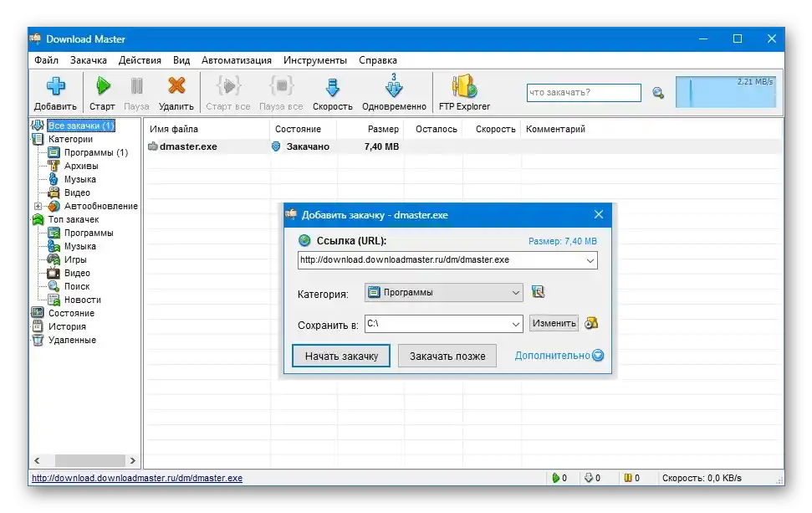812x513 pixels.
Task: Click the sidebar scrollbar right arrow
Action: click(x=133, y=460)
